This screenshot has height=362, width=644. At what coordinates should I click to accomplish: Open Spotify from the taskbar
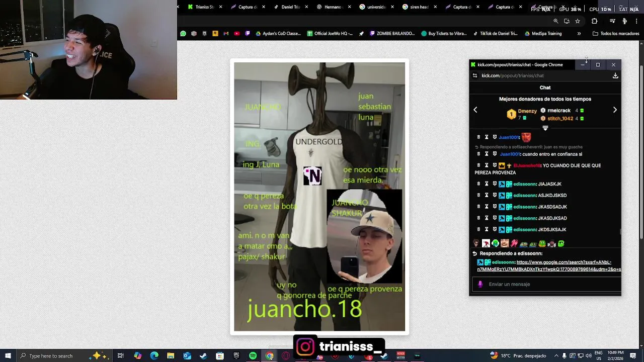(x=253, y=356)
